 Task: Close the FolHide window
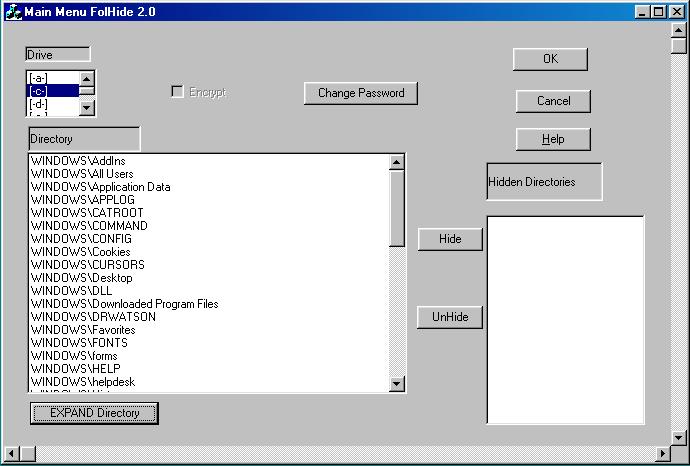click(x=676, y=11)
